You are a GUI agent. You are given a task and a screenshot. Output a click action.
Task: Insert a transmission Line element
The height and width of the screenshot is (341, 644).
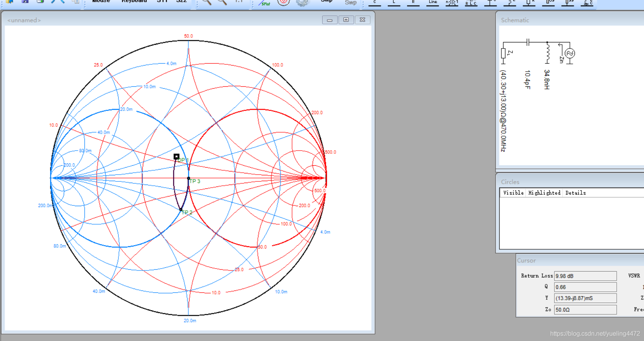[x=433, y=3]
